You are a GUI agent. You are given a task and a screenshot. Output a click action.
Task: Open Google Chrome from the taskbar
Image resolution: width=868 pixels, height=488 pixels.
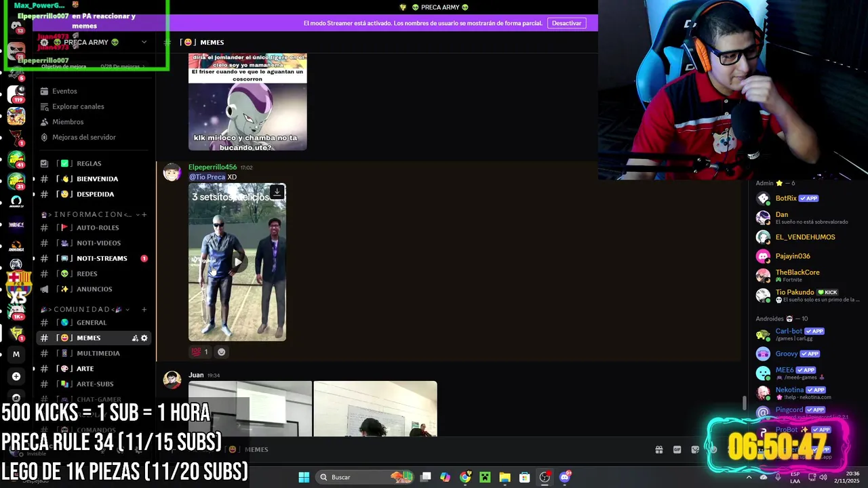[465, 477]
